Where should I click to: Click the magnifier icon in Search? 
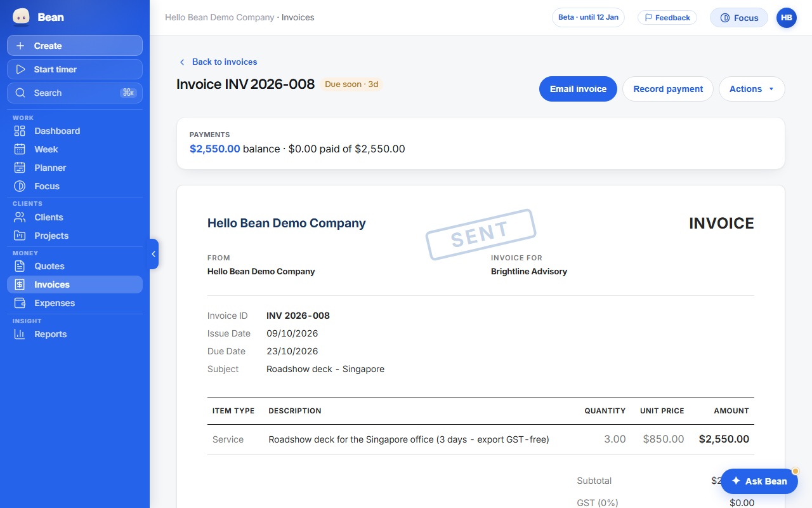click(x=20, y=93)
